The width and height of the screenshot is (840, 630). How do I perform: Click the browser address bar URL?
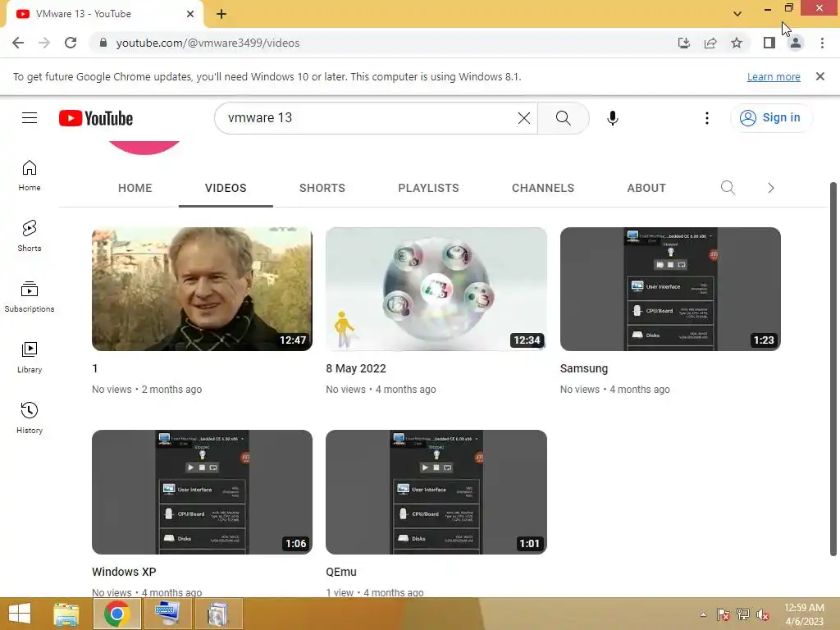(208, 43)
